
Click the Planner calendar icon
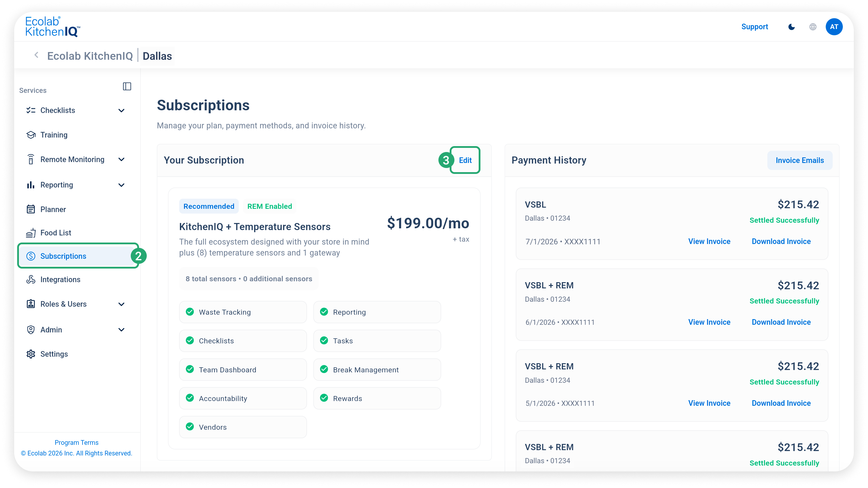click(31, 209)
